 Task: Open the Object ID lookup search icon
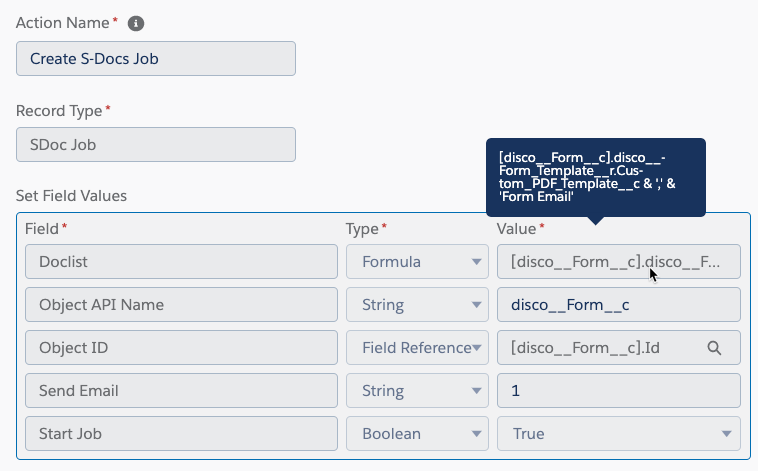pos(714,348)
